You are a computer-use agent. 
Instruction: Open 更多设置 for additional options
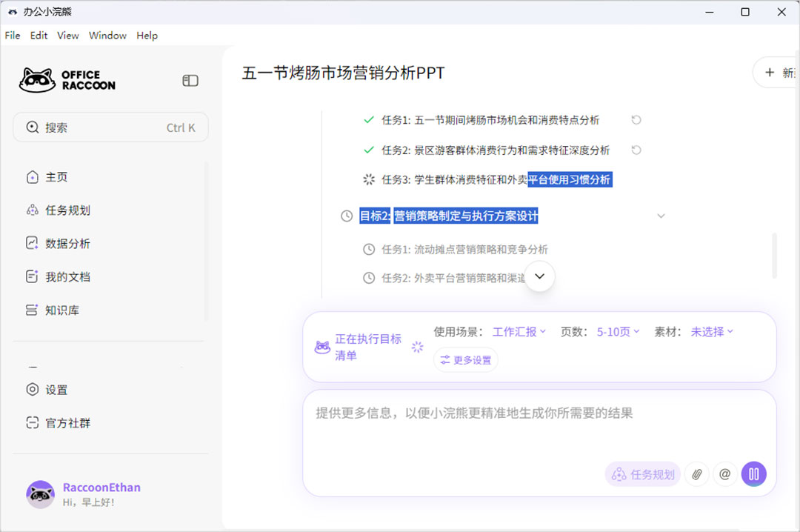click(x=465, y=359)
